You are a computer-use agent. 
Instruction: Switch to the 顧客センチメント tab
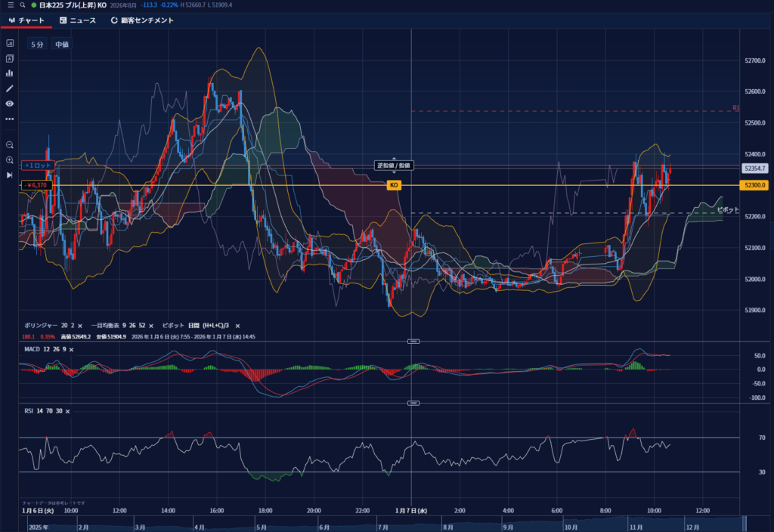[142, 20]
